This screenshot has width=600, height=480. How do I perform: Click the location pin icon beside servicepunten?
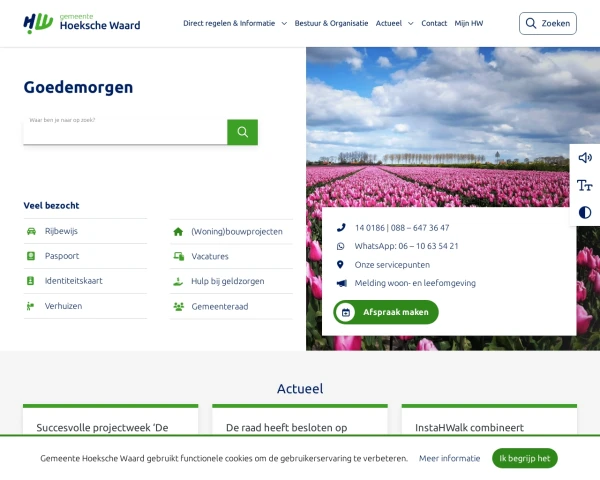coord(340,264)
